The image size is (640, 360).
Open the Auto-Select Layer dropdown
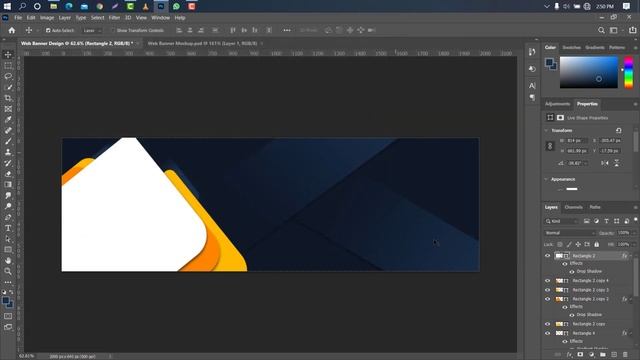pyautogui.click(x=92, y=30)
